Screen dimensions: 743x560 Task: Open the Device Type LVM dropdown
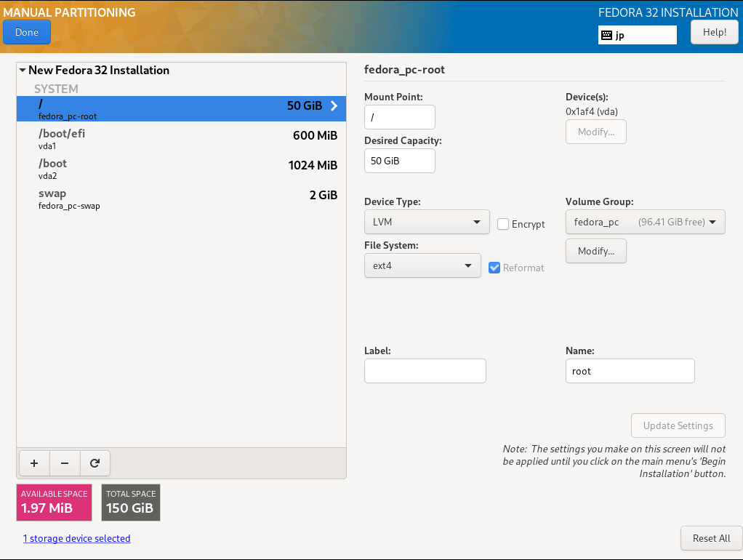[x=427, y=222]
